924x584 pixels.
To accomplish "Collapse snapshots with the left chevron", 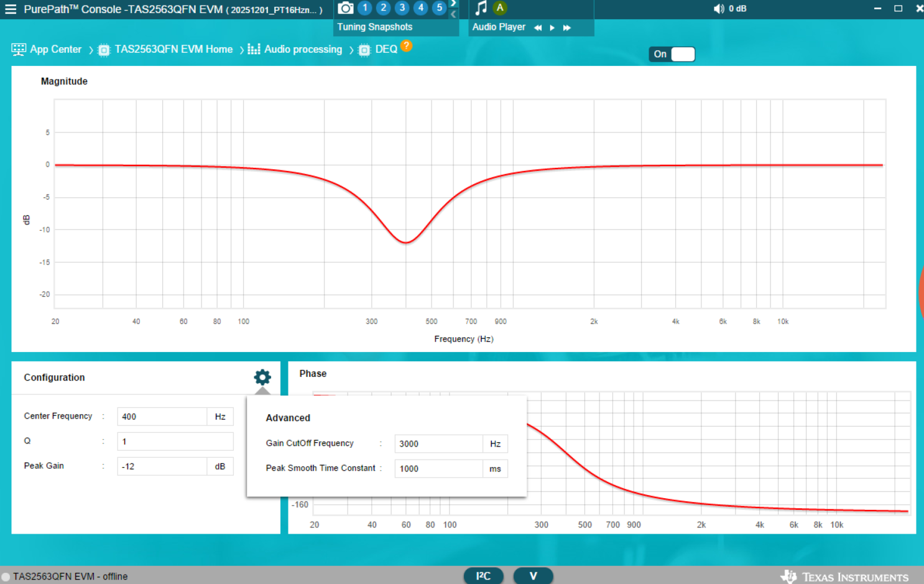I will [453, 14].
